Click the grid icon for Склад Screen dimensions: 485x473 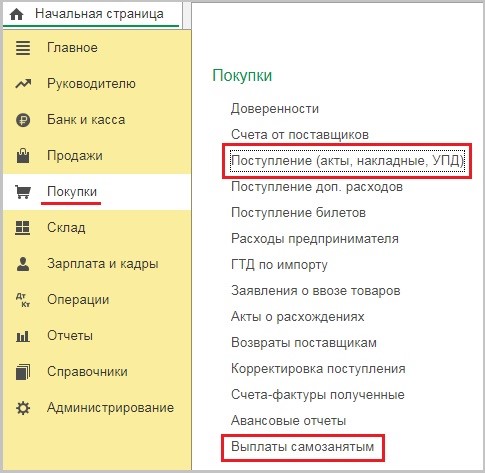click(23, 228)
